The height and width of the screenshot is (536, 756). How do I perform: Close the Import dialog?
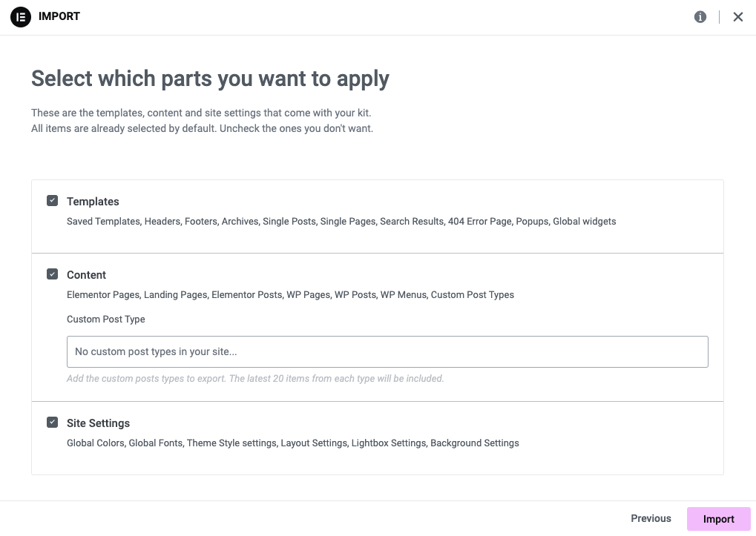pyautogui.click(x=737, y=17)
